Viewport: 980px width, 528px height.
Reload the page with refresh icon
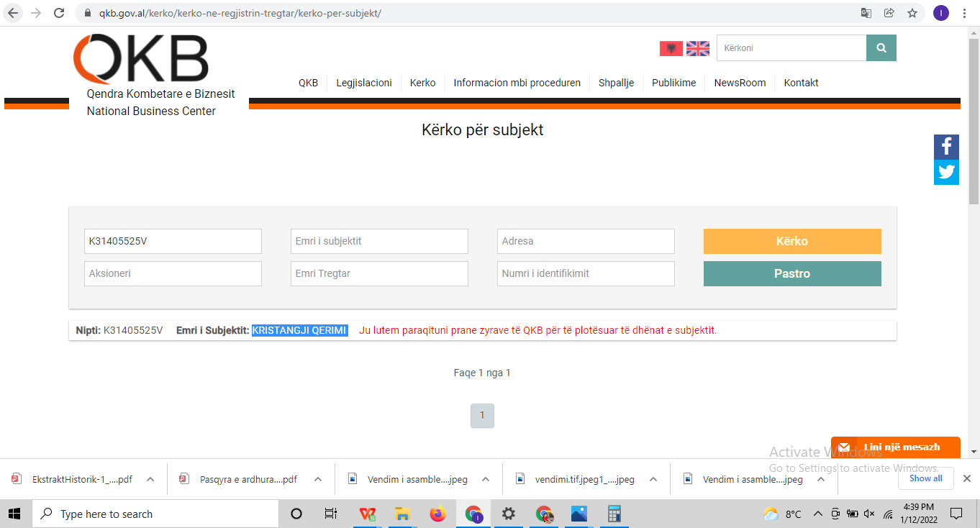click(59, 13)
